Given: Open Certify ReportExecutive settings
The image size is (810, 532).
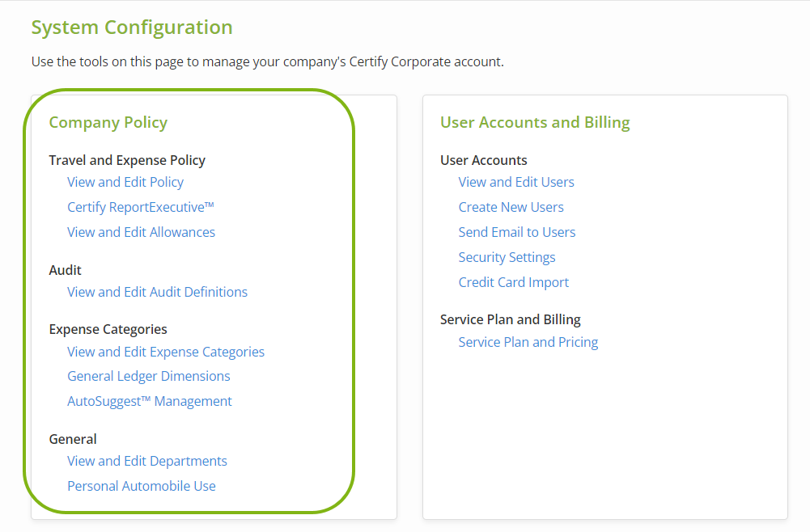Looking at the screenshot, I should click(x=140, y=207).
